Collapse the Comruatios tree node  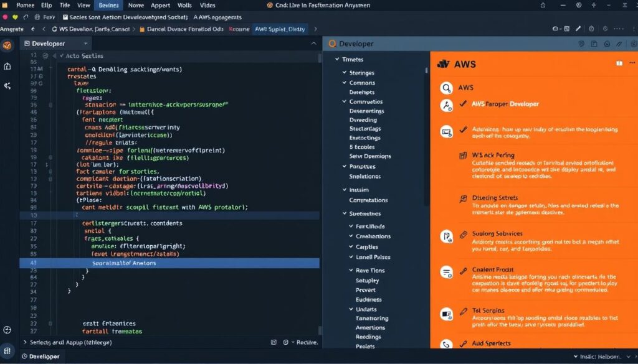point(344,101)
